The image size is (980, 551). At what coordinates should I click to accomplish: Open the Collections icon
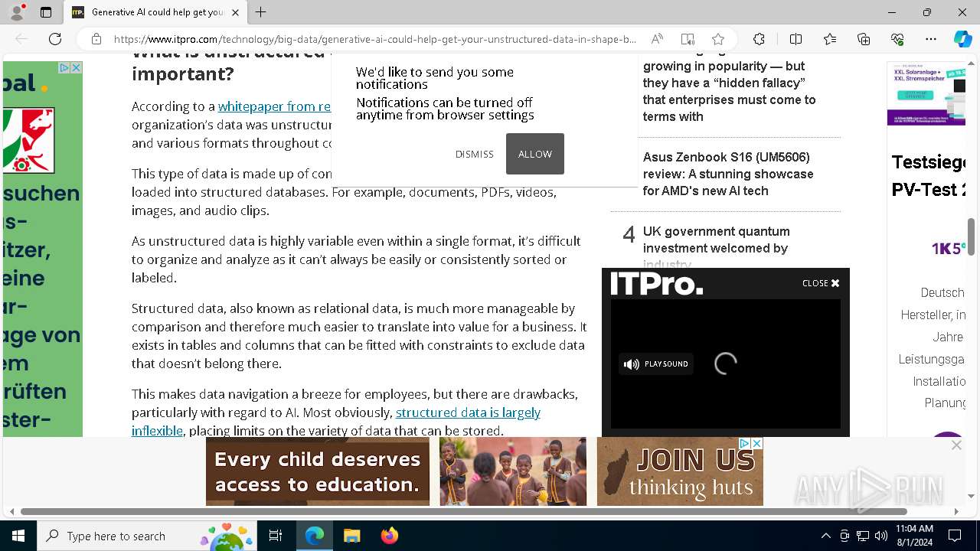click(x=864, y=39)
